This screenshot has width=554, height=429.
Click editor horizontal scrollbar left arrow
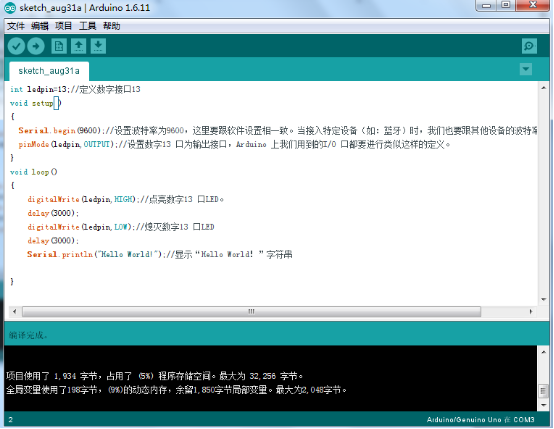14,311
